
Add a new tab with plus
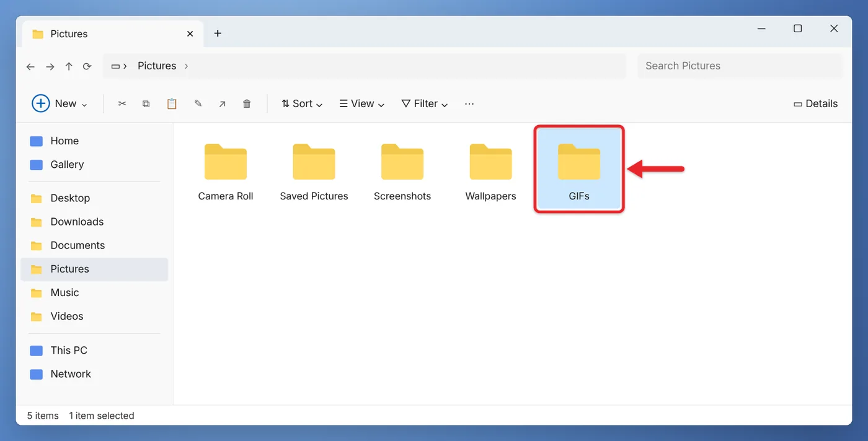[218, 33]
